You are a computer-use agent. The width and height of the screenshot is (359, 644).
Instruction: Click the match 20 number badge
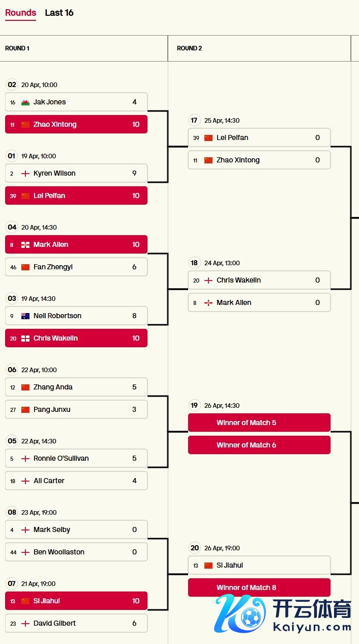pos(194,548)
